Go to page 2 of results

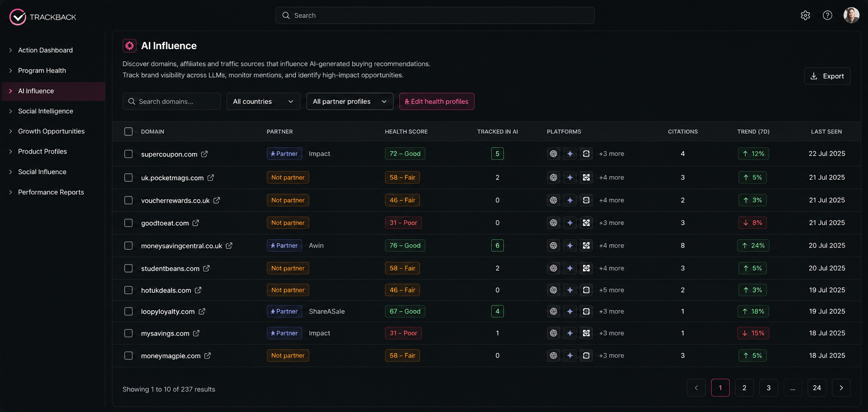(744, 388)
